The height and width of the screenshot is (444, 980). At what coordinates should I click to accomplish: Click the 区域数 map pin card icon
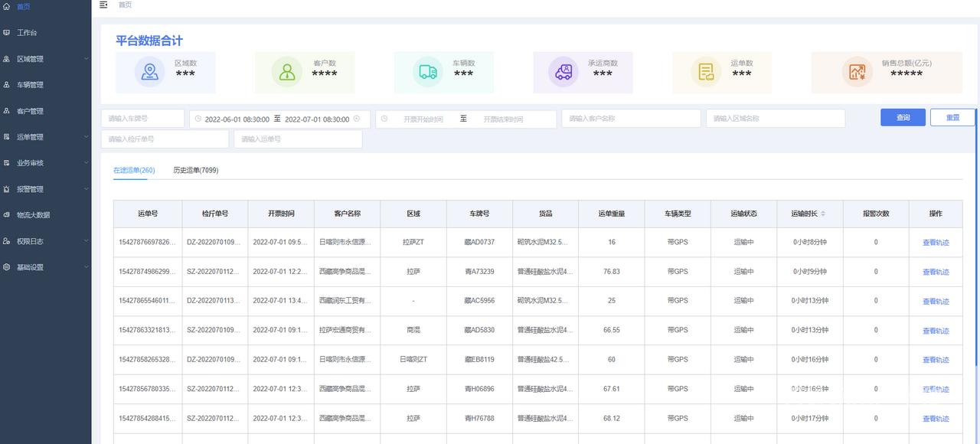pos(149,72)
